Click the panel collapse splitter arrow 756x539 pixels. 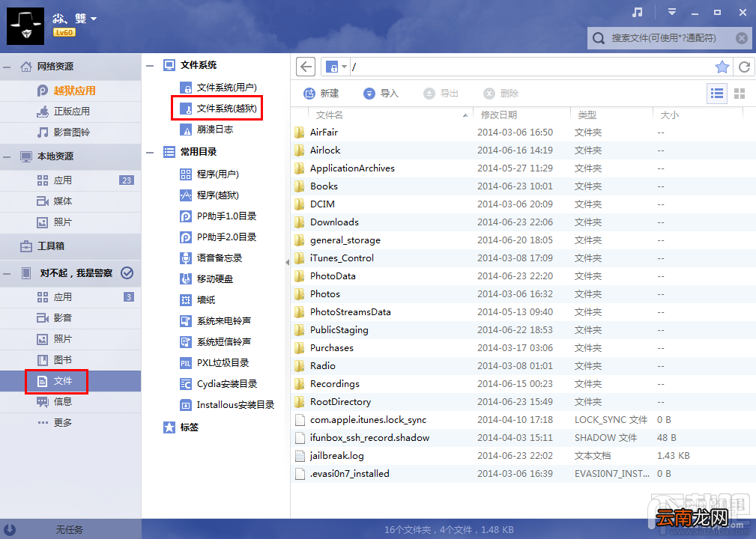[x=288, y=263]
